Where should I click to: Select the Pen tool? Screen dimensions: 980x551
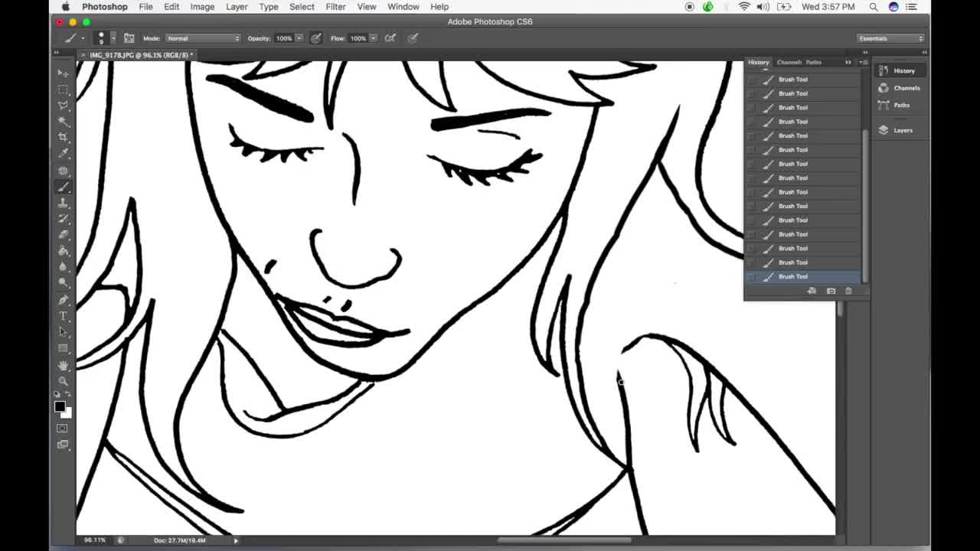pos(64,300)
